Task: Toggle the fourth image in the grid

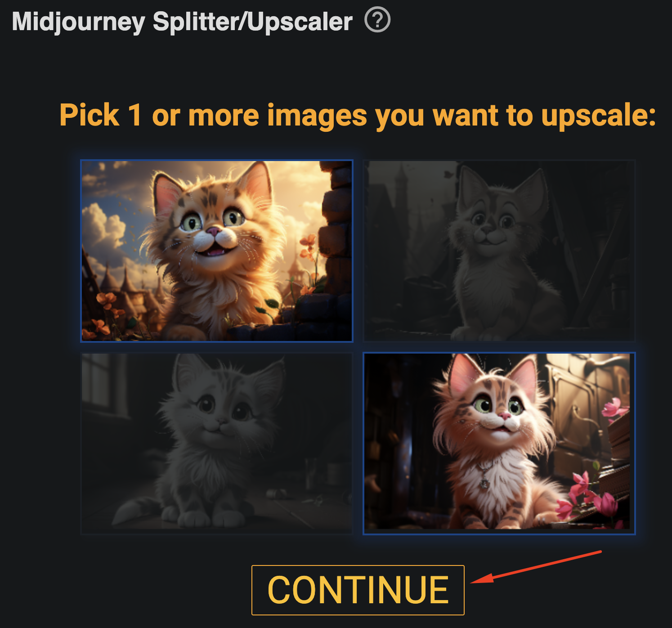Action: click(x=499, y=444)
